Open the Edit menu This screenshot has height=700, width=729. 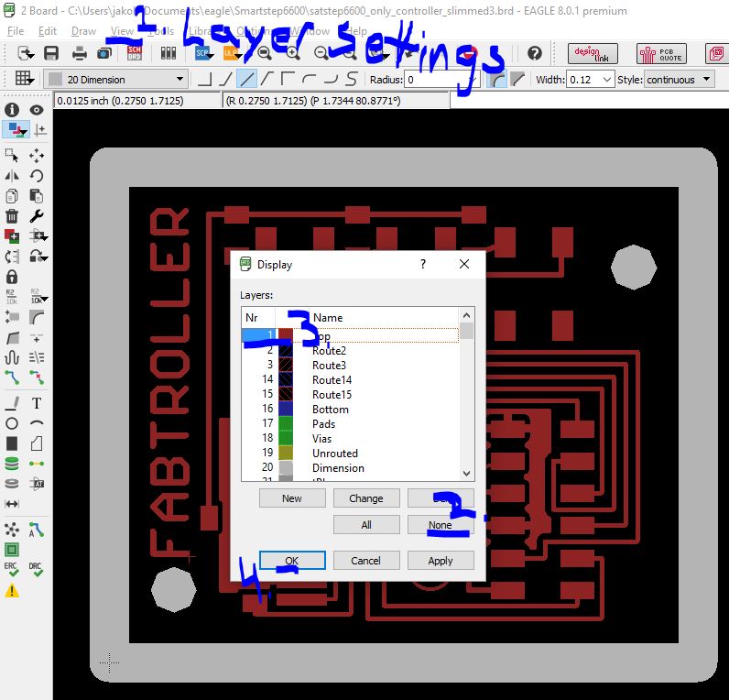pos(48,31)
